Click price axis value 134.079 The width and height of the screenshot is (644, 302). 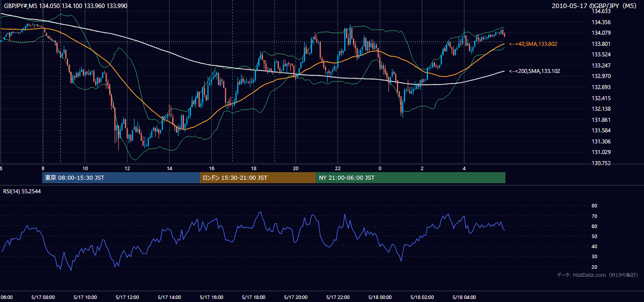click(x=601, y=33)
